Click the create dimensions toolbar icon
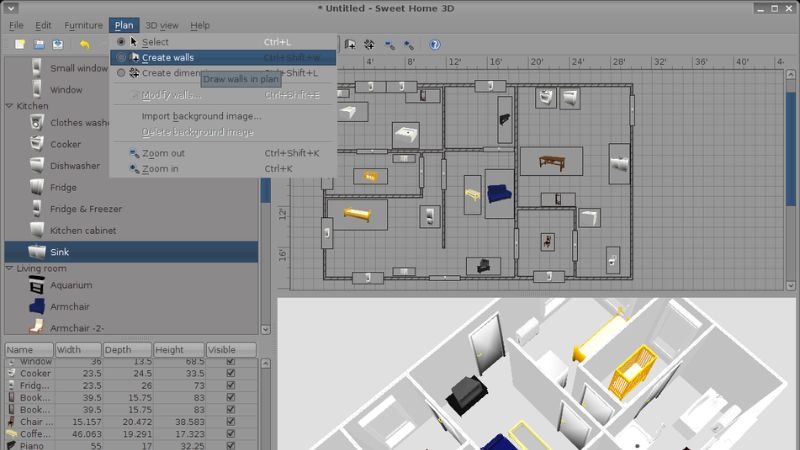The height and width of the screenshot is (450, 800). coord(369,45)
